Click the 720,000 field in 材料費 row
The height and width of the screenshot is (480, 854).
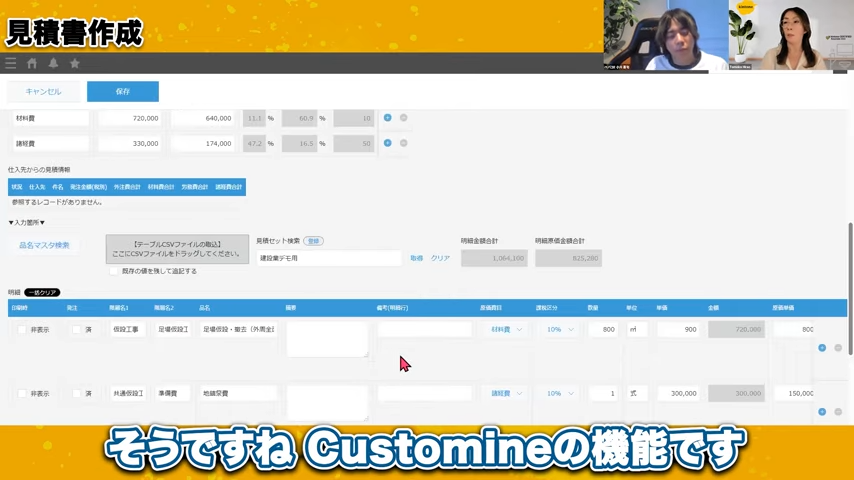click(x=130, y=118)
